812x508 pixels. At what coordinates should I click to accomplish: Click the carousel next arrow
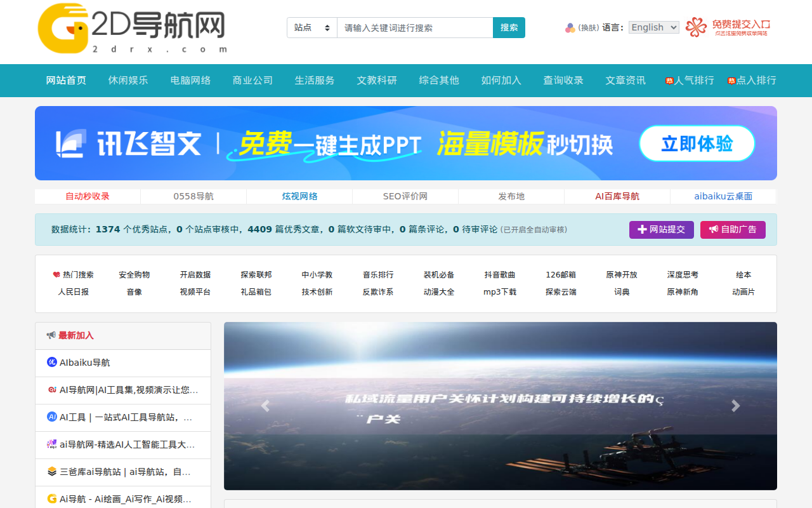pyautogui.click(x=735, y=406)
